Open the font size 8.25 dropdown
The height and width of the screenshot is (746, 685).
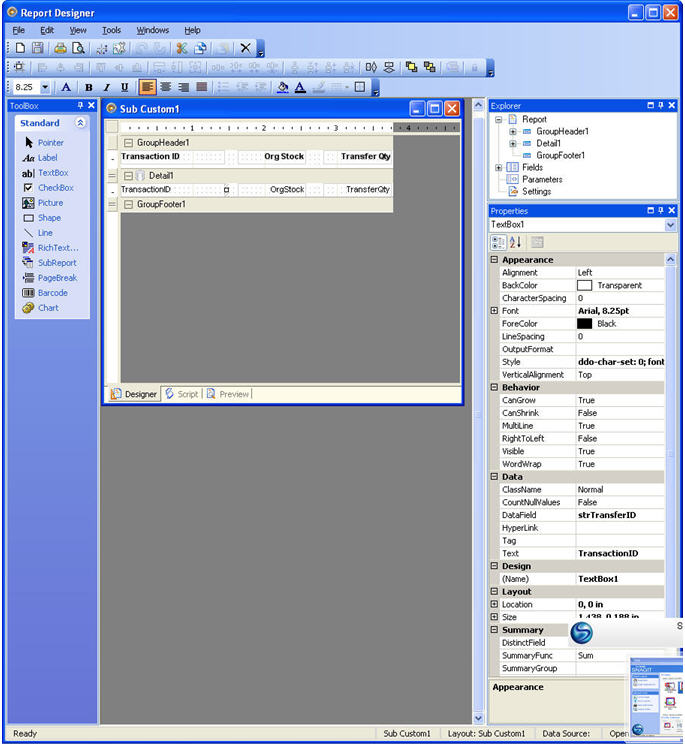pyautogui.click(x=45, y=88)
